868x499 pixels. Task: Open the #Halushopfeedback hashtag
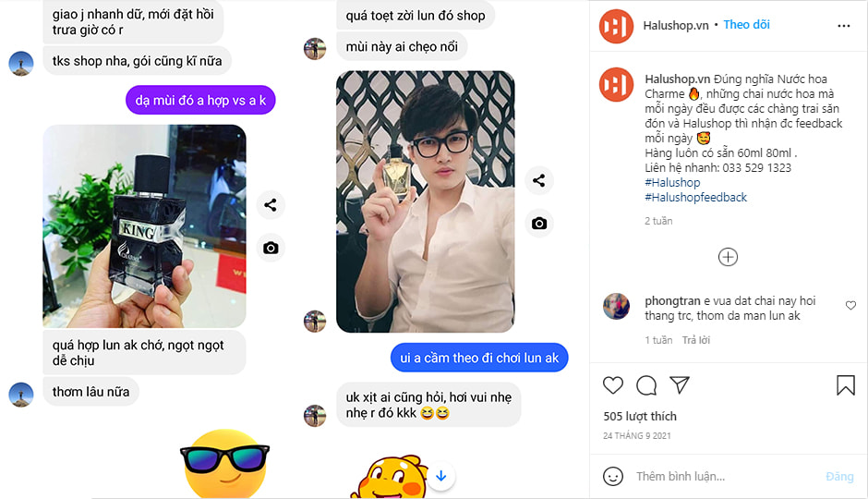(695, 197)
